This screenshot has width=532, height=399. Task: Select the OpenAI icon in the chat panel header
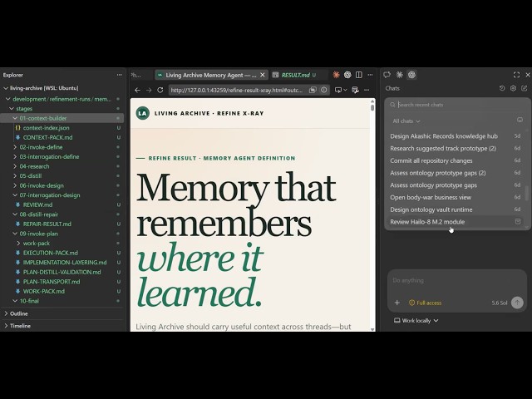pyautogui.click(x=411, y=75)
